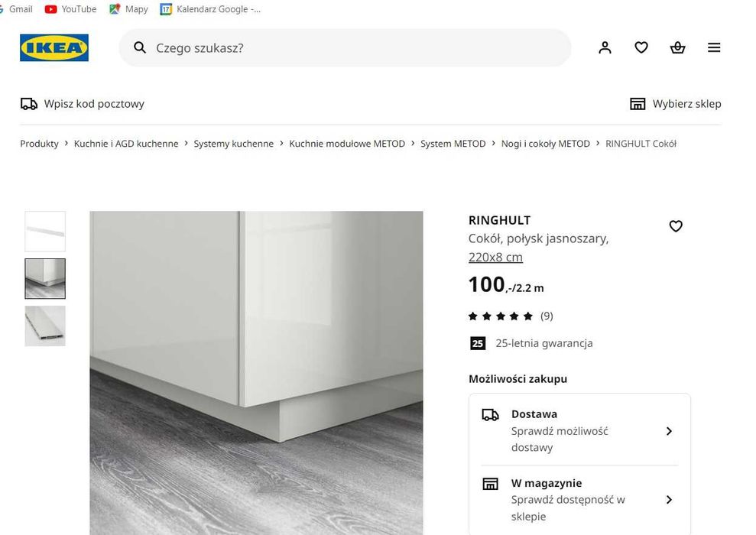Open the favorites heart in the header
Image resolution: width=756 pixels, height=535 pixels.
click(641, 47)
